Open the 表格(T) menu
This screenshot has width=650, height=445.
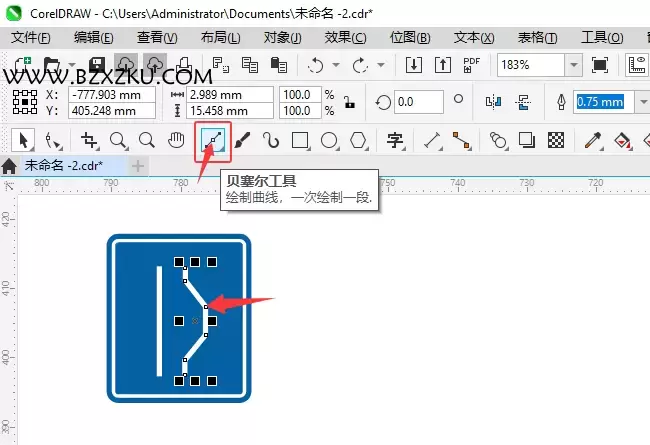click(537, 38)
